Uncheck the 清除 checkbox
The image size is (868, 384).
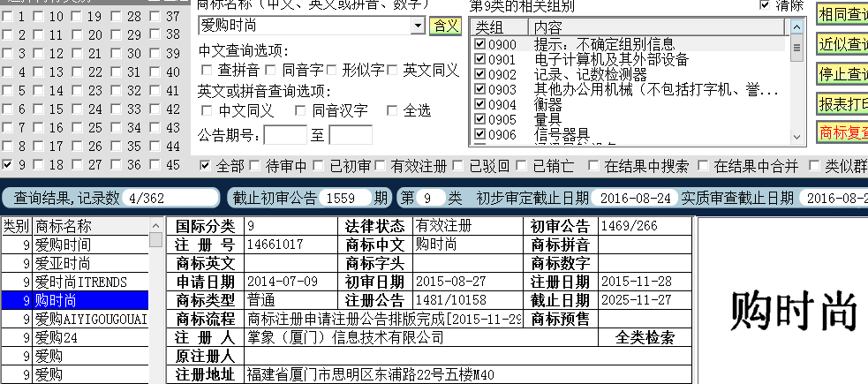pyautogui.click(x=765, y=5)
